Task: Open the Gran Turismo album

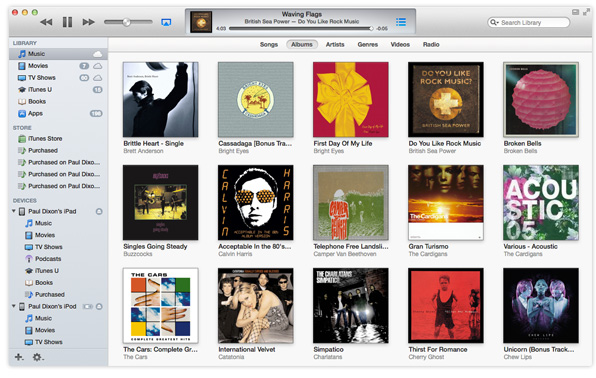Action: pyautogui.click(x=445, y=202)
